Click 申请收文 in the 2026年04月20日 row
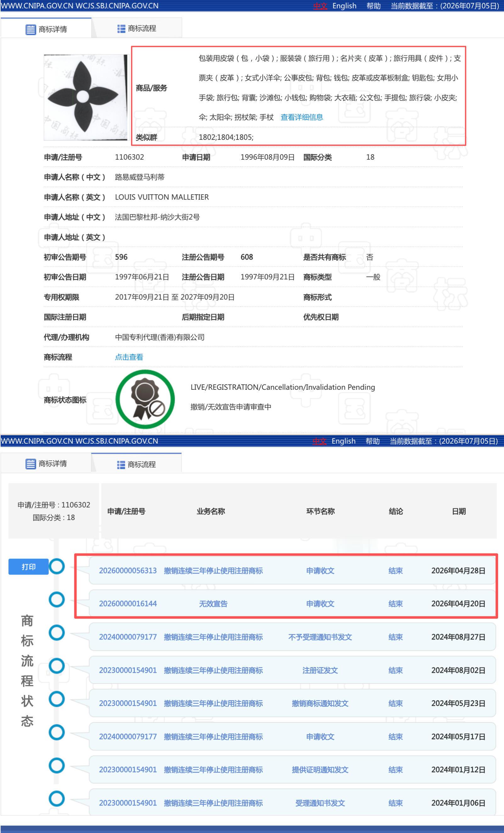The width and height of the screenshot is (504, 833). coord(320,603)
